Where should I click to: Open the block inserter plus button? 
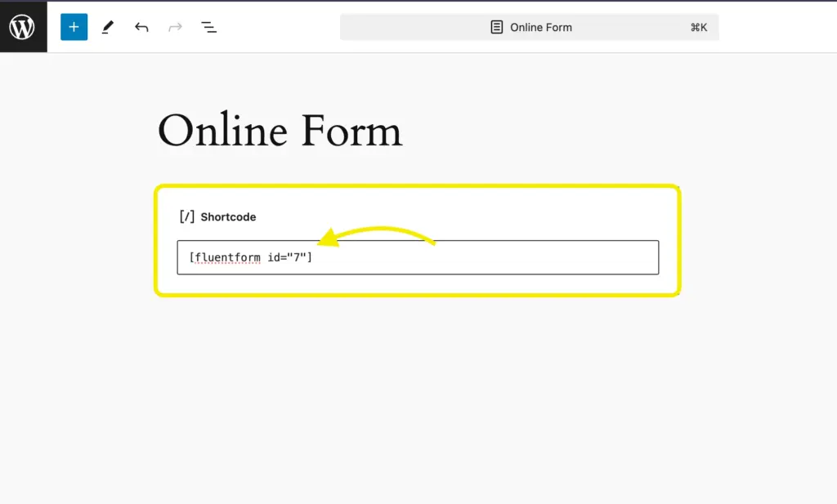(x=74, y=27)
